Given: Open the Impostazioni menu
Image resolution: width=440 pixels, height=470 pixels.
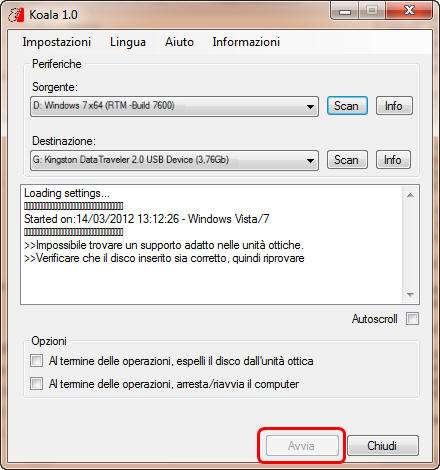Looking at the screenshot, I should 57,42.
